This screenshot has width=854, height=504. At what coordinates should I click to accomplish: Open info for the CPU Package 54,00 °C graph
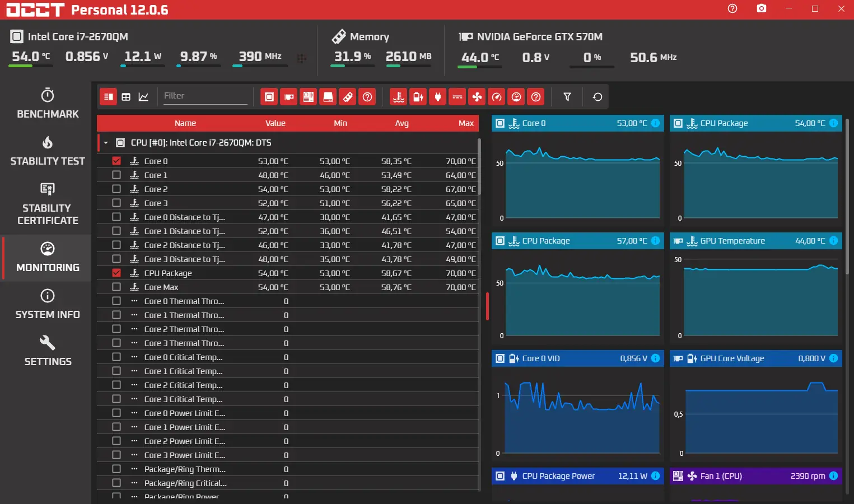(x=833, y=123)
